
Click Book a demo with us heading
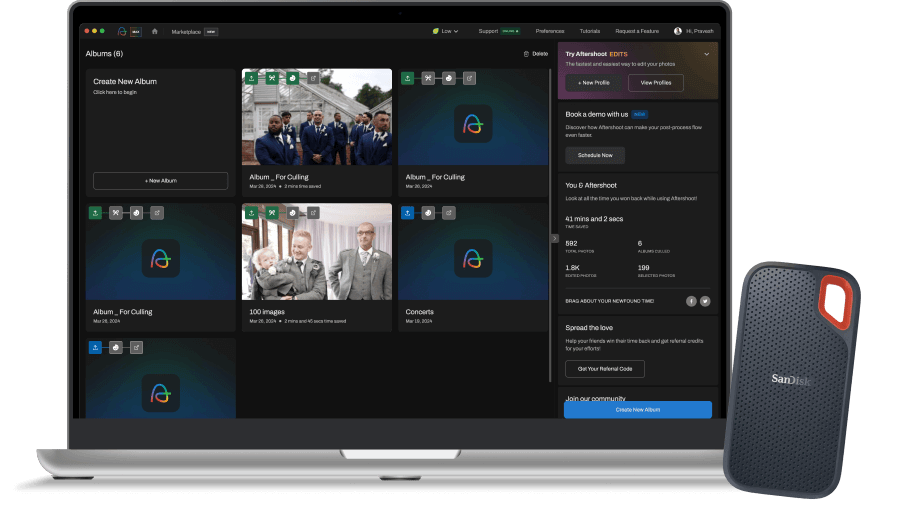point(596,115)
